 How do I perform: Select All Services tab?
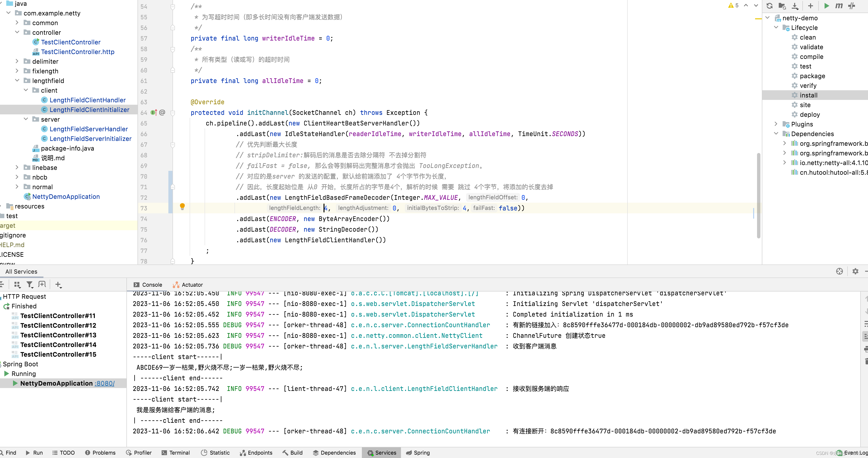click(x=21, y=272)
